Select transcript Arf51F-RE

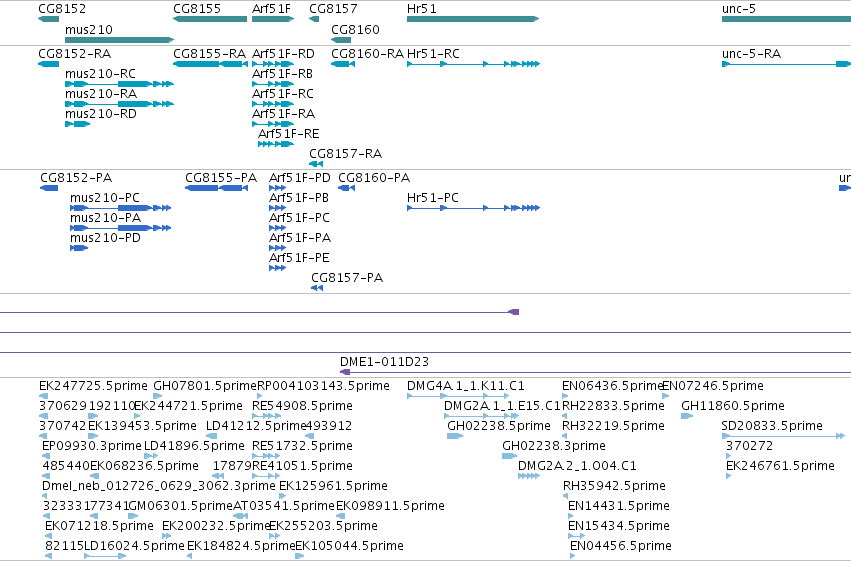[289, 134]
